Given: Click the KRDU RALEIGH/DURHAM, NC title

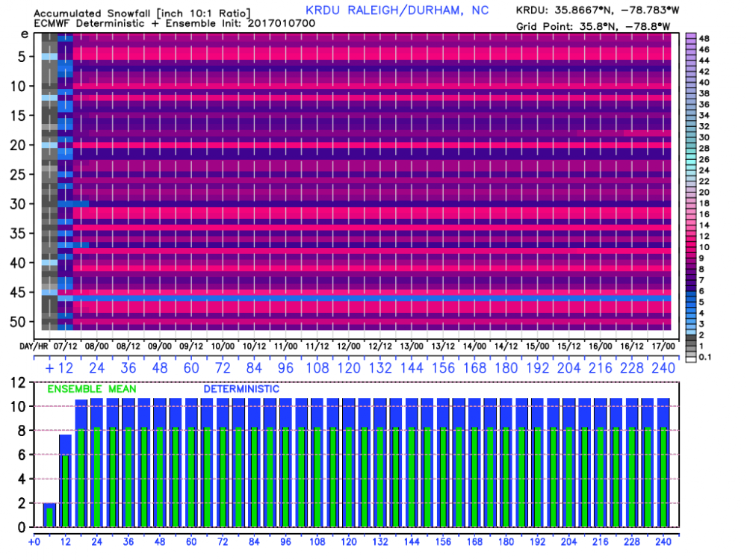Looking at the screenshot, I should coord(397,10).
